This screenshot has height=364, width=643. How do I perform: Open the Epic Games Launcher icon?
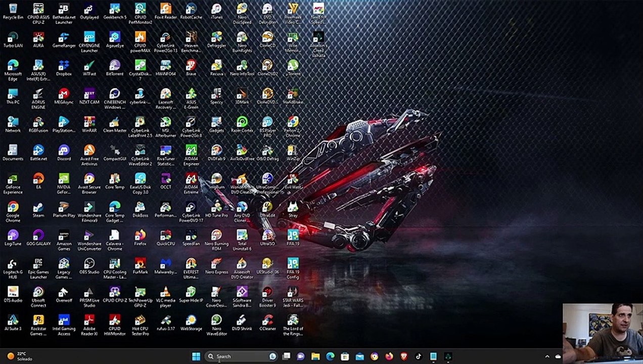(x=38, y=268)
